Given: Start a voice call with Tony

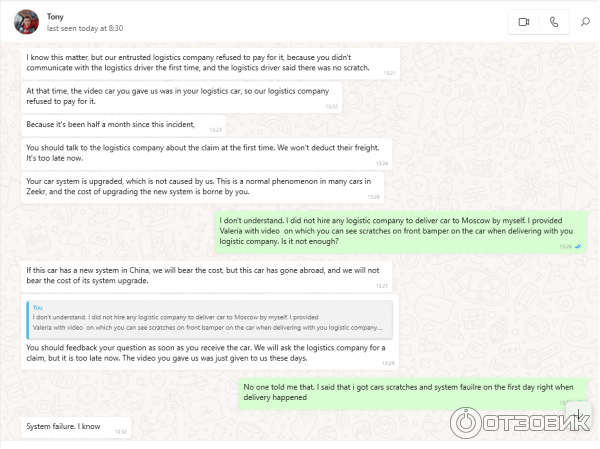Looking at the screenshot, I should point(553,21).
